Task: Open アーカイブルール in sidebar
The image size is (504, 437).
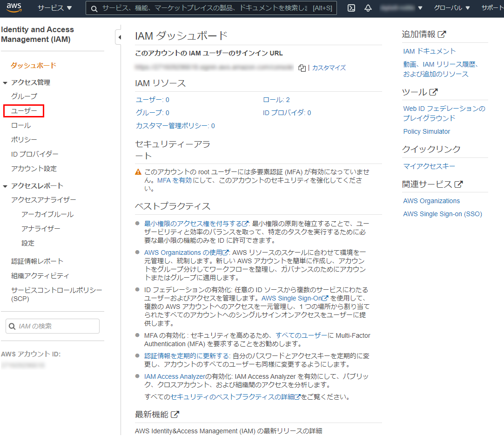Action: pyautogui.click(x=47, y=214)
